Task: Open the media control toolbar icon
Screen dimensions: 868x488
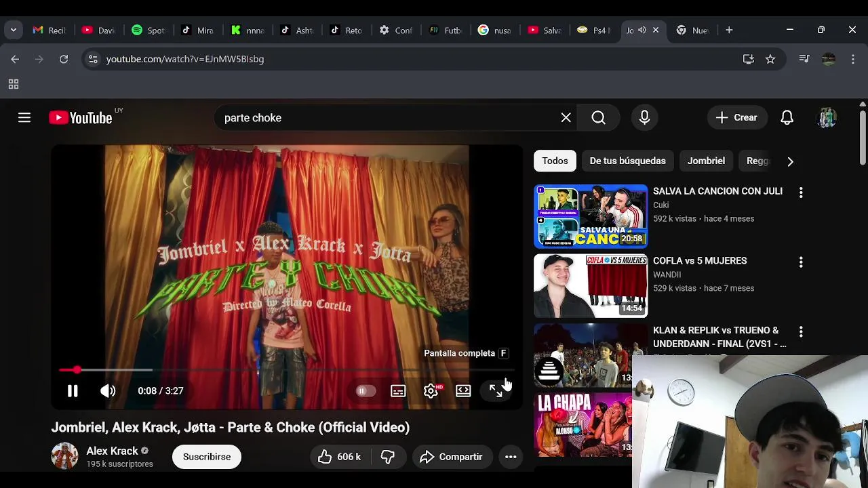Action: [x=804, y=59]
